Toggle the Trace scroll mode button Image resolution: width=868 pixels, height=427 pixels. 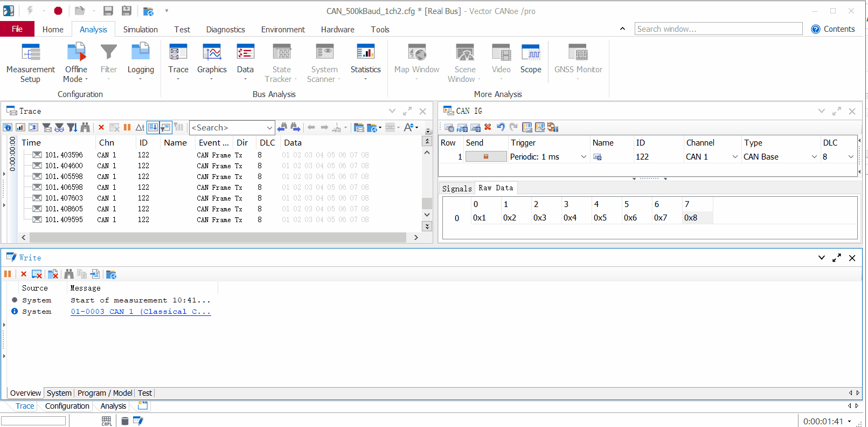click(x=153, y=128)
